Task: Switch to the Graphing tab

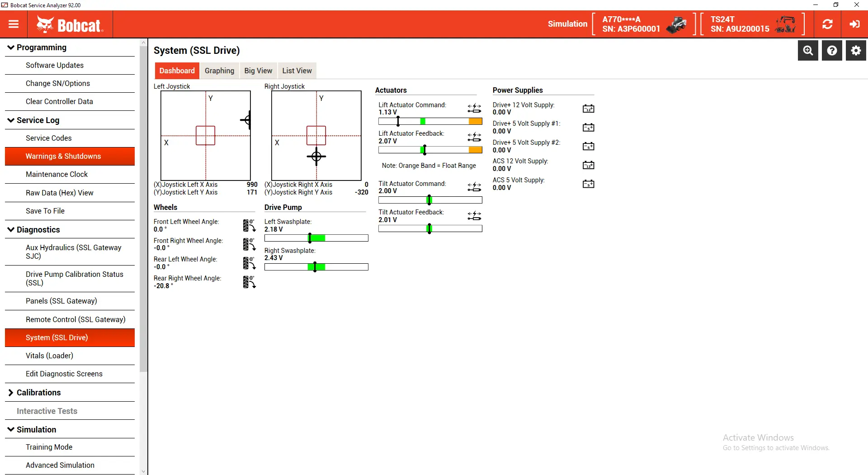Action: pyautogui.click(x=219, y=71)
